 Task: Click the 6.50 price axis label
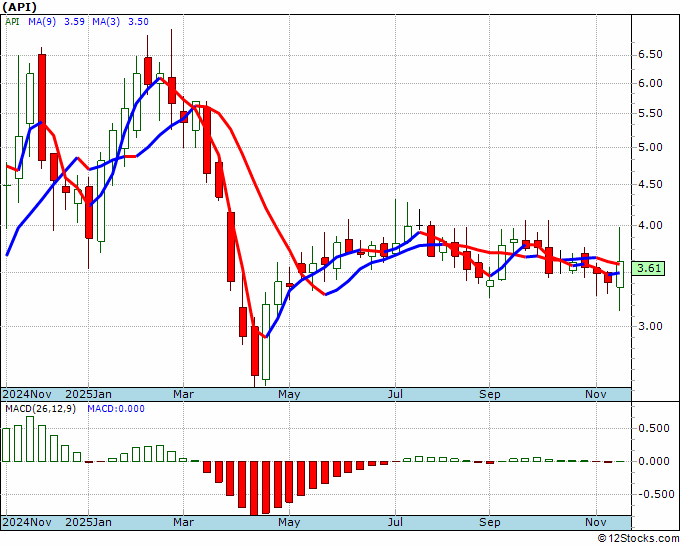pos(650,55)
